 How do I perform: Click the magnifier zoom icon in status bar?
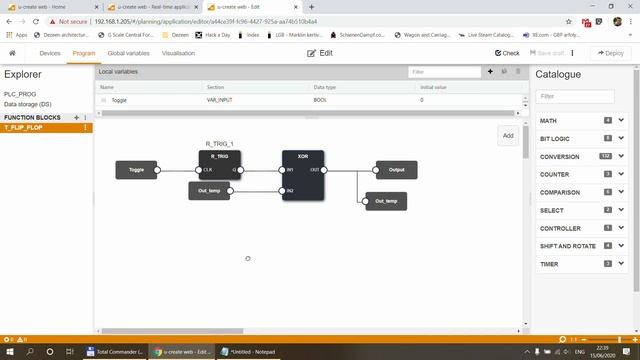[x=562, y=339]
